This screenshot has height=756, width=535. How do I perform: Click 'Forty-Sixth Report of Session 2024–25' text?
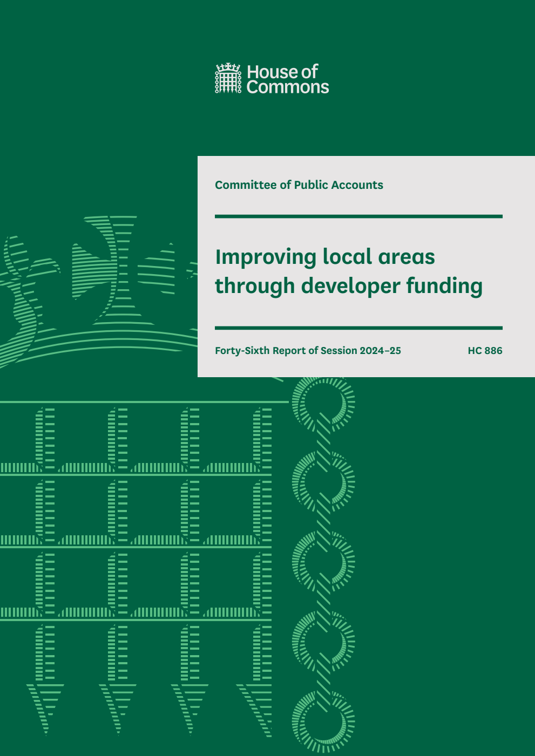tap(308, 351)
